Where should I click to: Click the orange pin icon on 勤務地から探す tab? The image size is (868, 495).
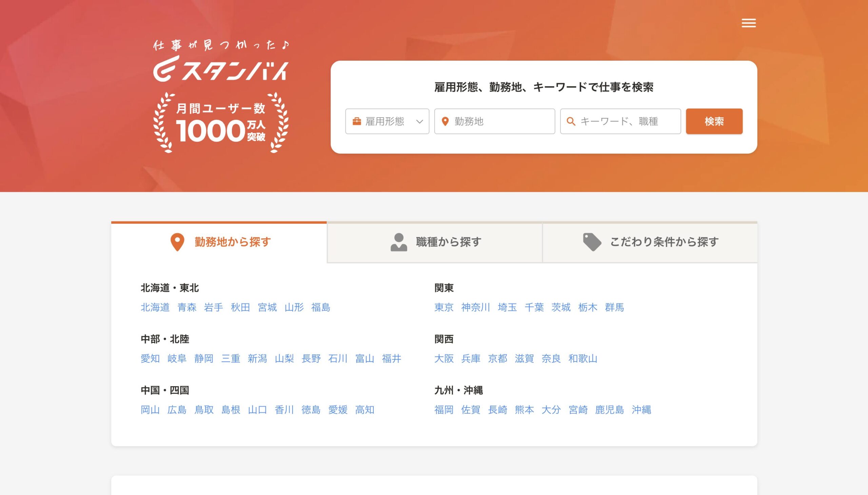[177, 242]
